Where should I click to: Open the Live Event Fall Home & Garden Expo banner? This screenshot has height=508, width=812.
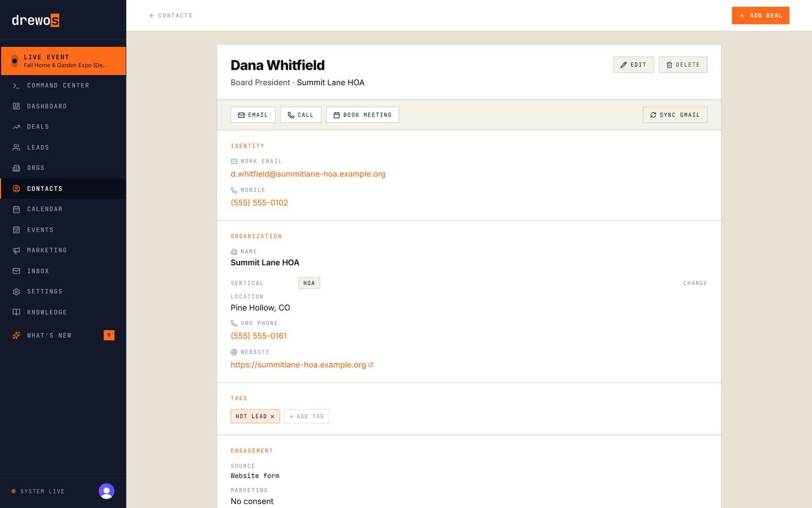click(63, 61)
